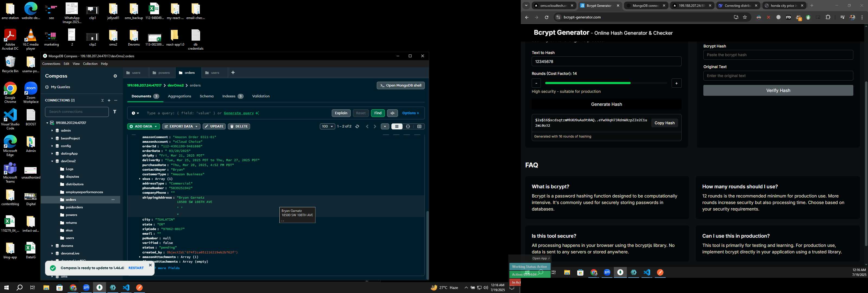Open query code export button
The width and height of the screenshot is (868, 293).
(x=392, y=113)
